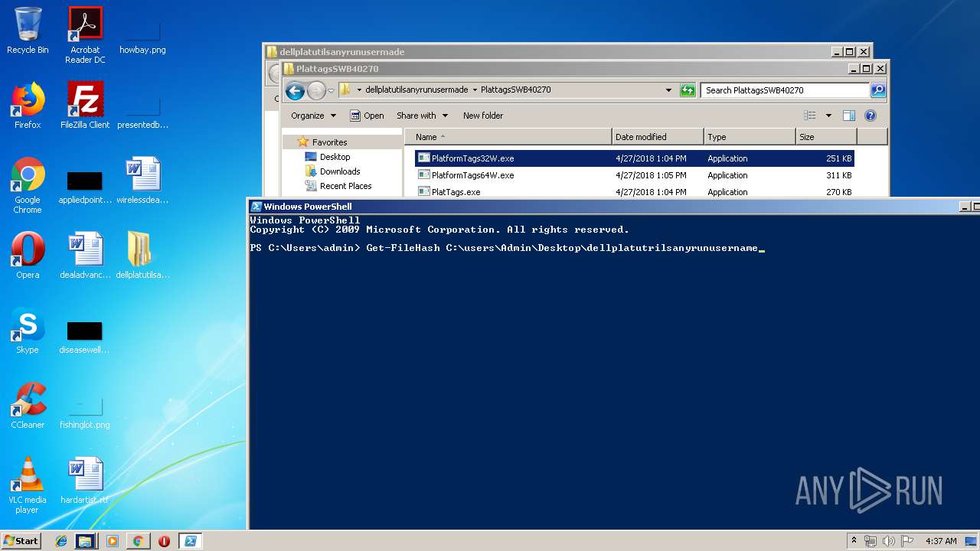Select the dellplatutilsa... desktop folder
The width and height of the screenshot is (980, 551).
[142, 256]
